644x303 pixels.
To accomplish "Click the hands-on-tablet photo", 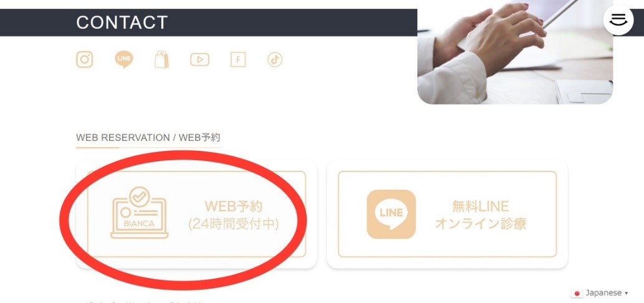I will [515, 52].
